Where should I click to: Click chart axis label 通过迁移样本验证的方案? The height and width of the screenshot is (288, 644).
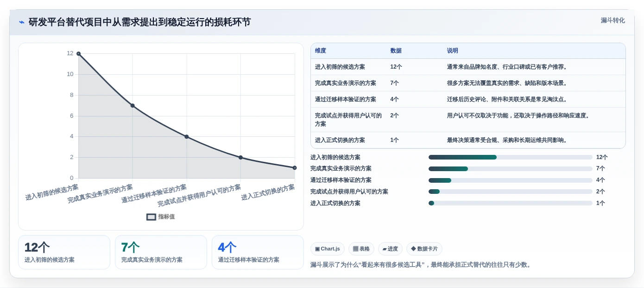pos(154,194)
